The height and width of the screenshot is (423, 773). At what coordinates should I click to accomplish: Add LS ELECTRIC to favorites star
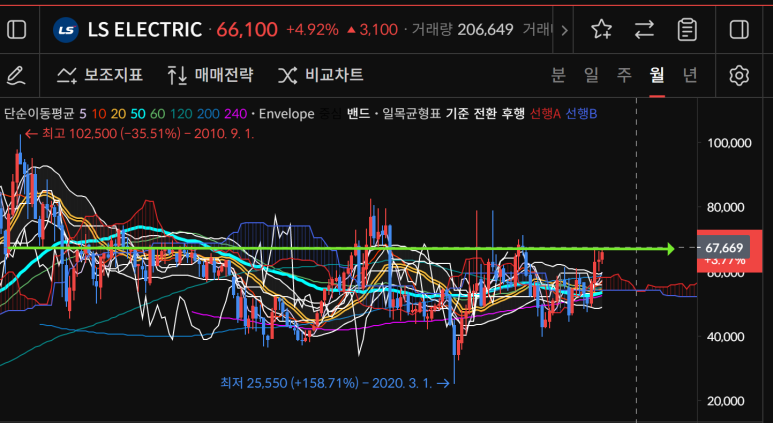(601, 30)
